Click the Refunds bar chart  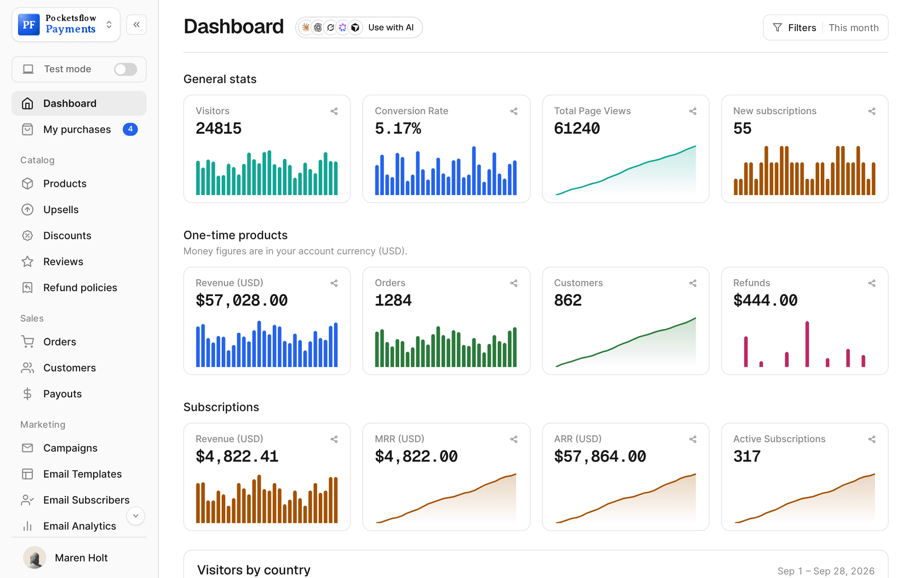click(x=804, y=344)
